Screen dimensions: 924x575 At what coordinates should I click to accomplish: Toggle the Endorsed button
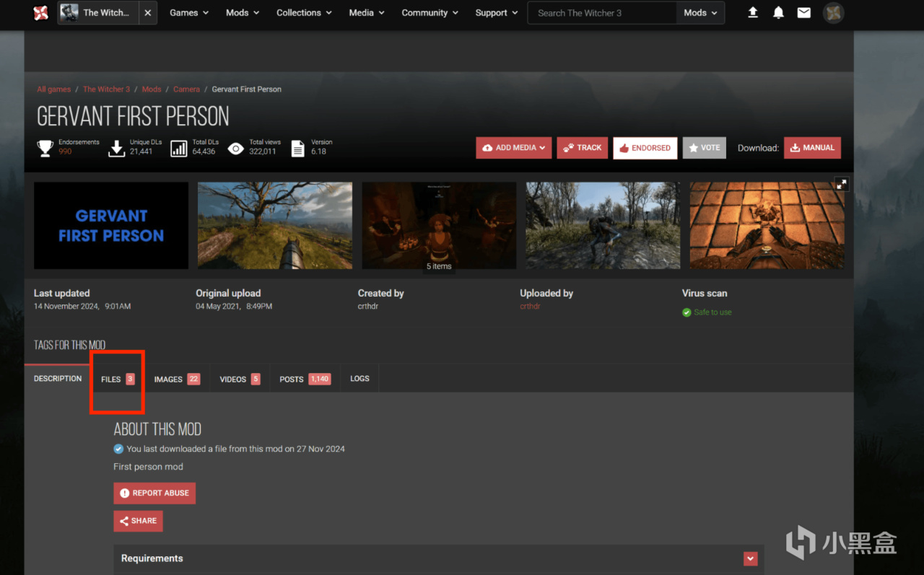(645, 148)
